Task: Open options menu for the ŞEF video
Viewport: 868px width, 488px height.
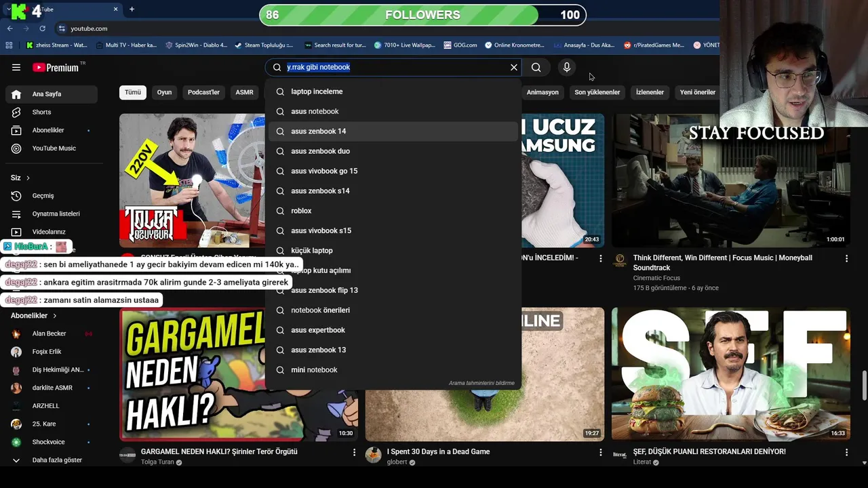Action: [x=846, y=452]
